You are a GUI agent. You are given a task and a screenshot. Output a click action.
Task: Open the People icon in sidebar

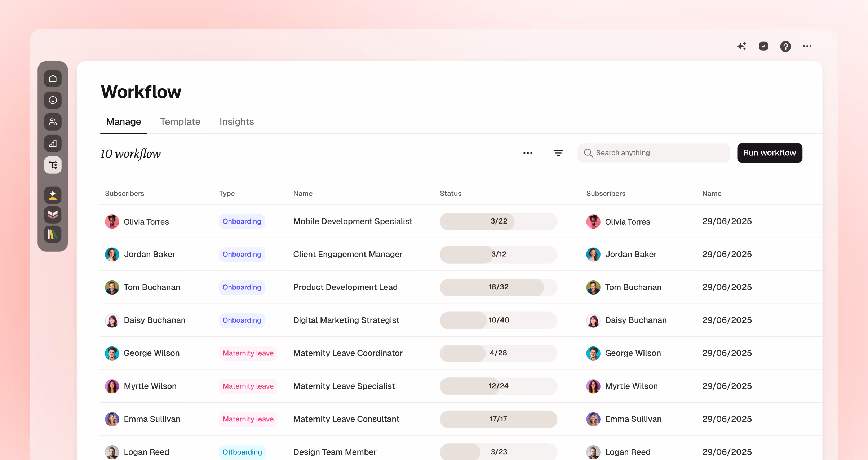[x=53, y=122]
